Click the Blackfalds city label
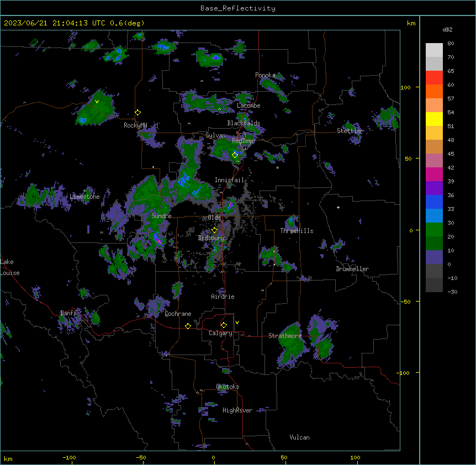Viewport: 476px width, 465px height. (x=244, y=123)
